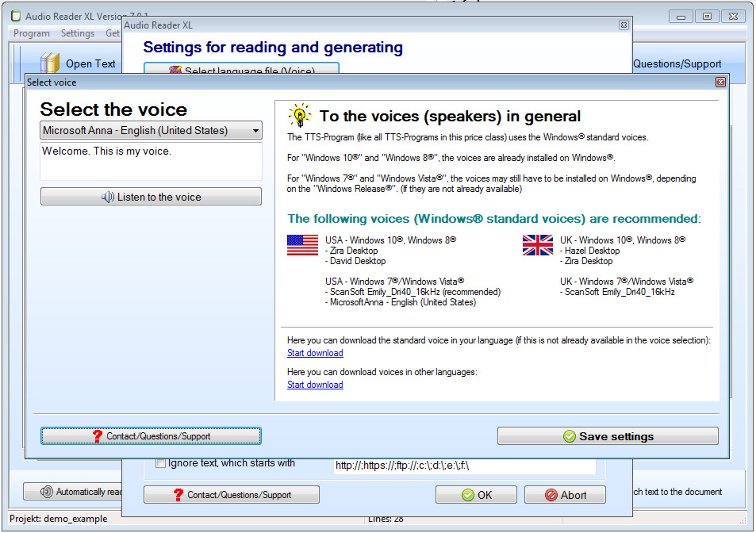This screenshot has width=756, height=533.
Task: Toggle 'Ignore text, which starts with' checkbox
Action: (x=160, y=464)
